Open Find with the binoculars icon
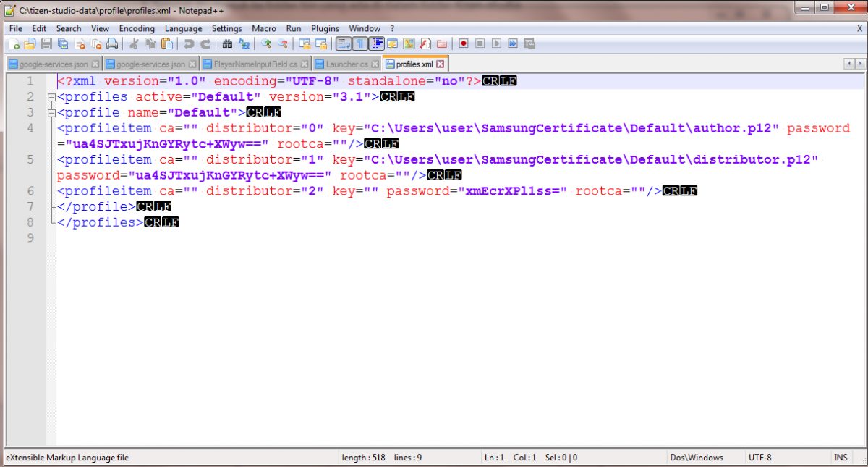 pyautogui.click(x=227, y=43)
